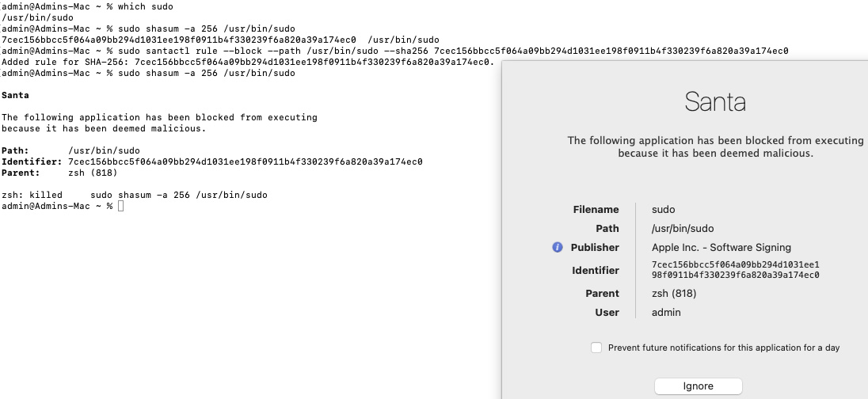Click the terminal cursor at the last prompt
The image size is (868, 399).
pyautogui.click(x=120, y=207)
